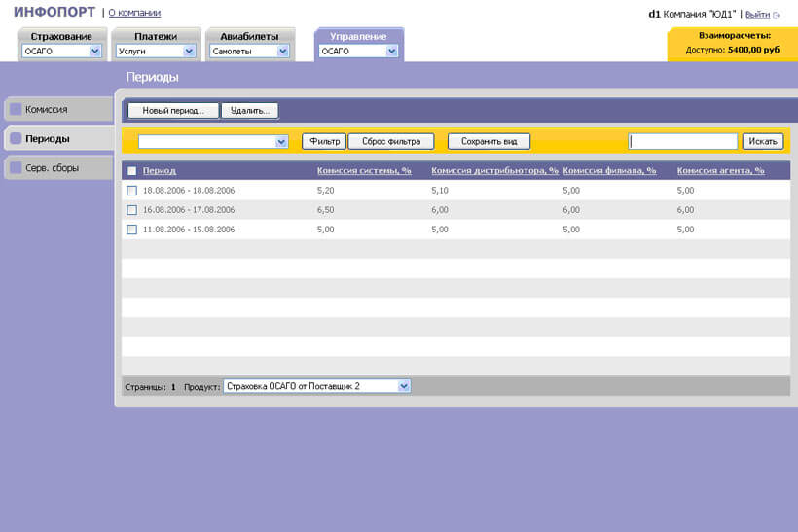
Task: Click the exit arrow icon beside Выйти
Action: point(777,15)
